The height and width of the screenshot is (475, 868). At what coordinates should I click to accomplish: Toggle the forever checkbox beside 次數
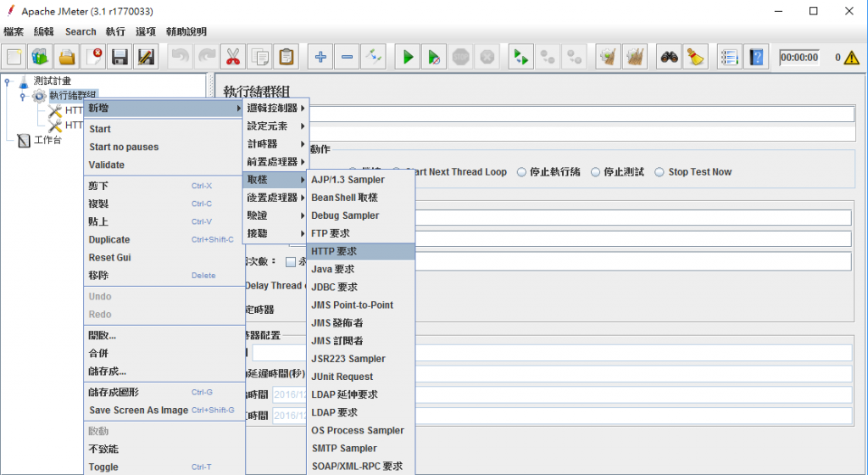[291, 262]
